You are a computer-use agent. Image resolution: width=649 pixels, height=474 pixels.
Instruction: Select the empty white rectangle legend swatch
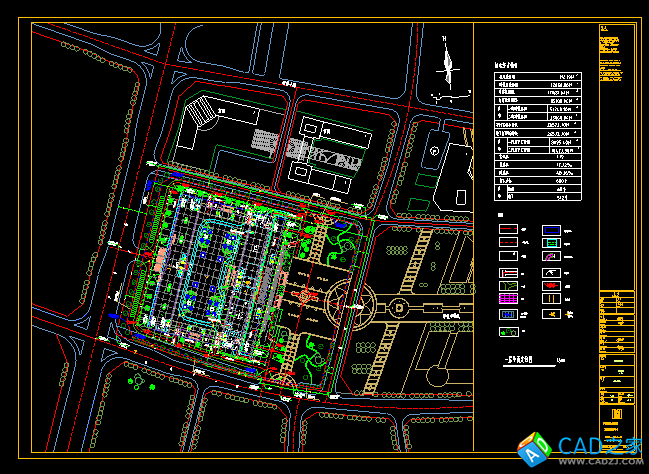coord(508,257)
